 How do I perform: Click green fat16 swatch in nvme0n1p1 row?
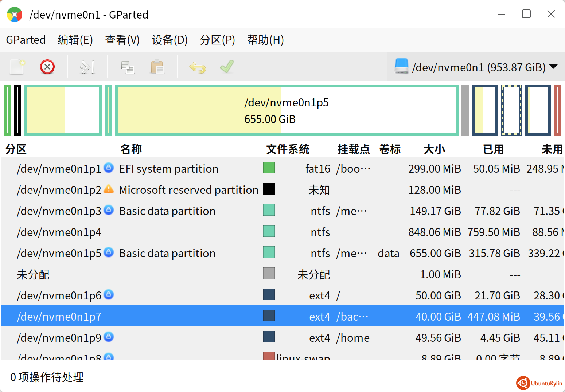269,168
